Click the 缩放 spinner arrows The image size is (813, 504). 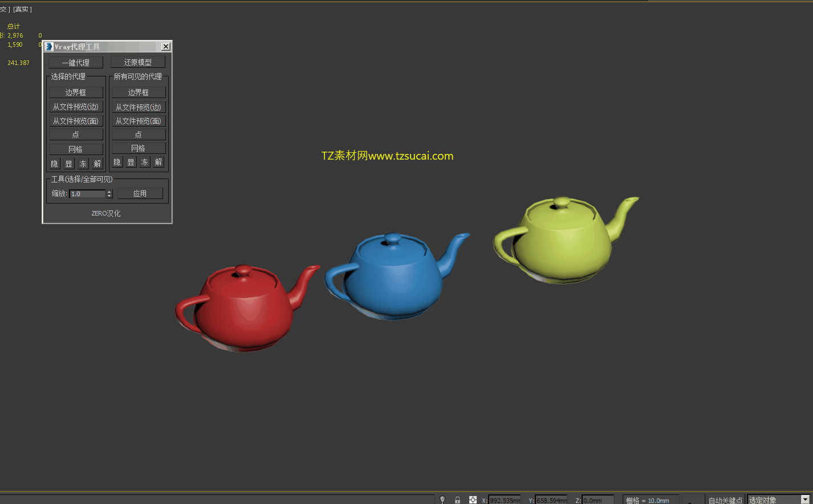pos(109,194)
